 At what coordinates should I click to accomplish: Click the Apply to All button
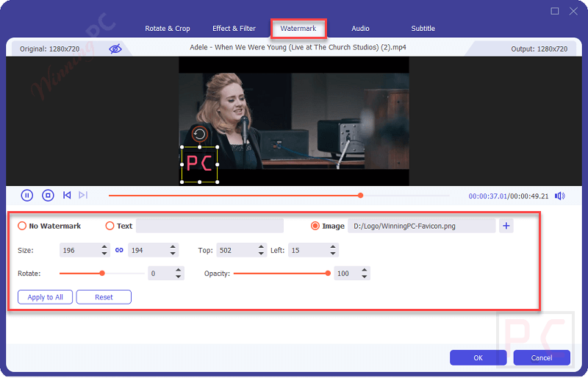click(x=45, y=297)
